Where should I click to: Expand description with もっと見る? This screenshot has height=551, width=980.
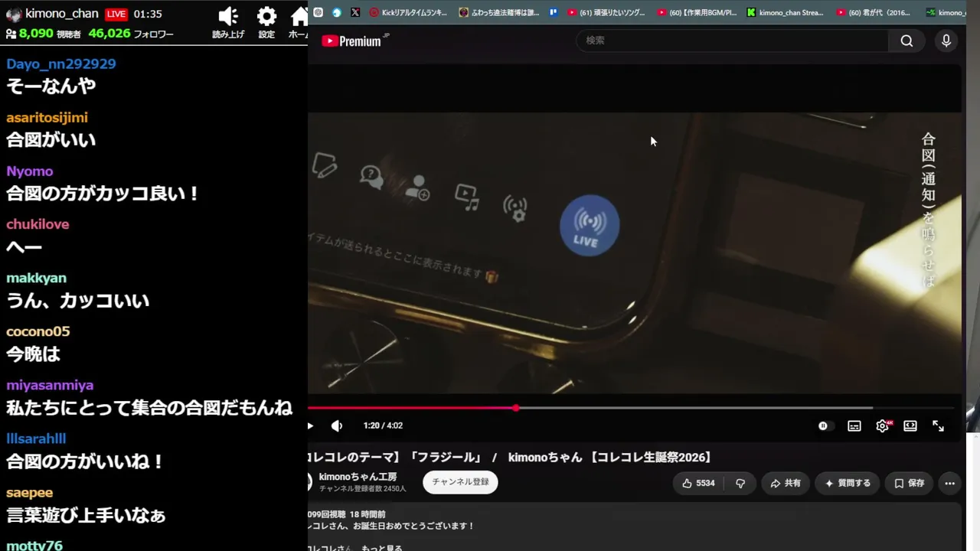tap(382, 547)
